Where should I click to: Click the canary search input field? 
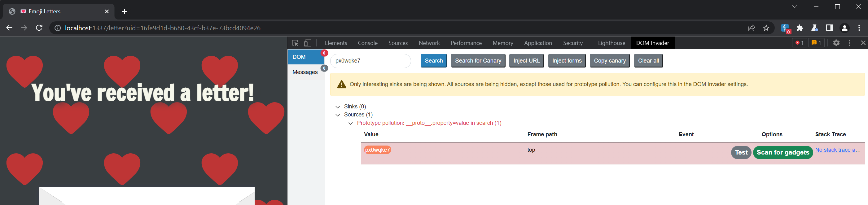tap(370, 61)
